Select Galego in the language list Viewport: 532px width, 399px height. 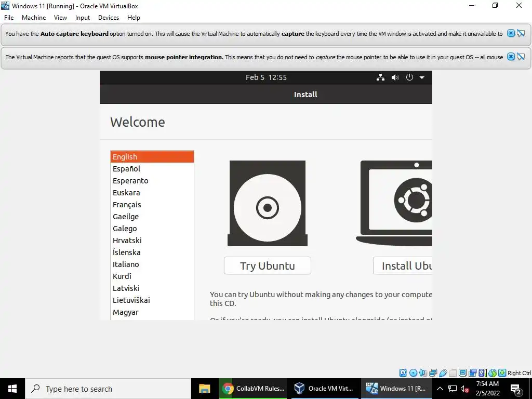click(x=152, y=229)
